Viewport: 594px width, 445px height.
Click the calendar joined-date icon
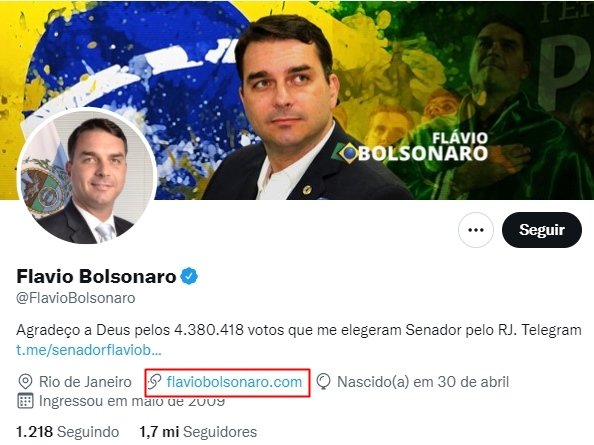coord(25,401)
